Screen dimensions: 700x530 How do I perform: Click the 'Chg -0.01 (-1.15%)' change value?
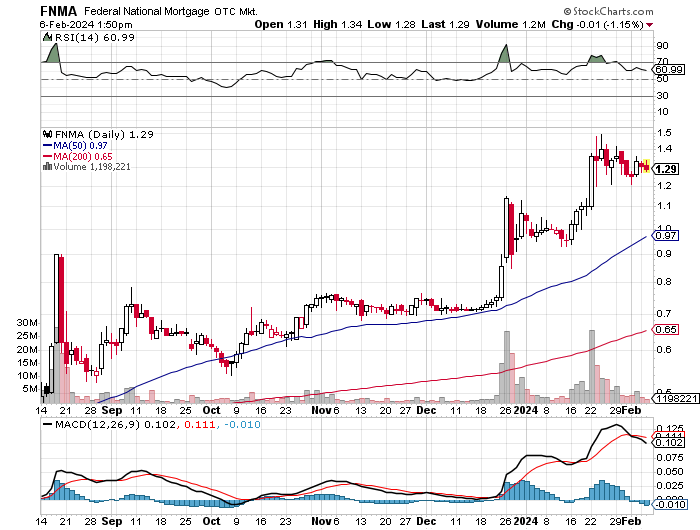tap(598, 25)
